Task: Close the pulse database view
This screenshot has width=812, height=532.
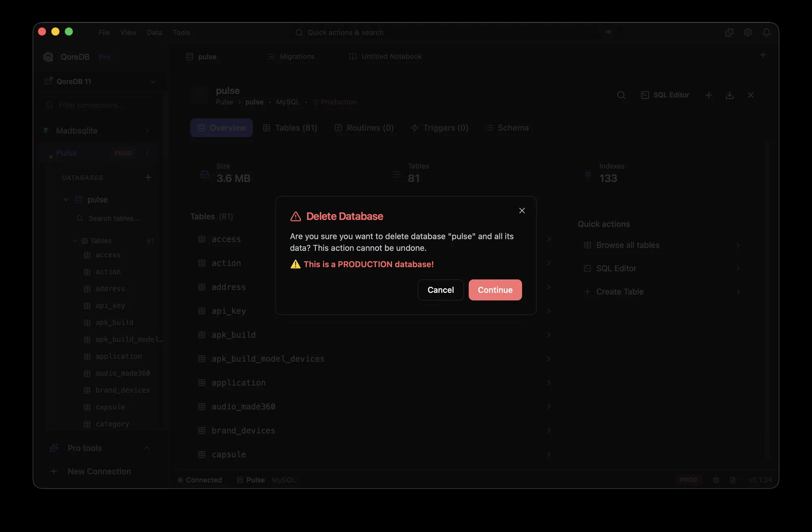Action: click(x=751, y=95)
